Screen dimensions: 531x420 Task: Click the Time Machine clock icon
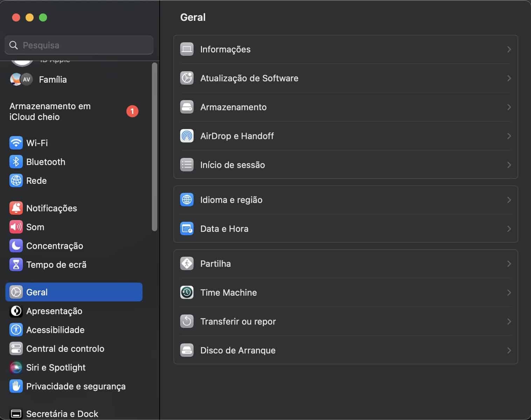point(187,293)
